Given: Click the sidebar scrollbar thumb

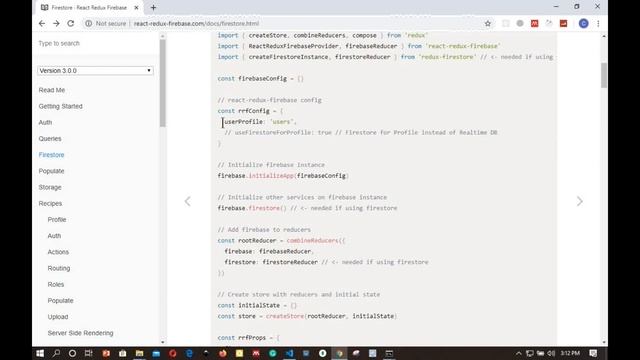Looking at the screenshot, I should click(162, 84).
